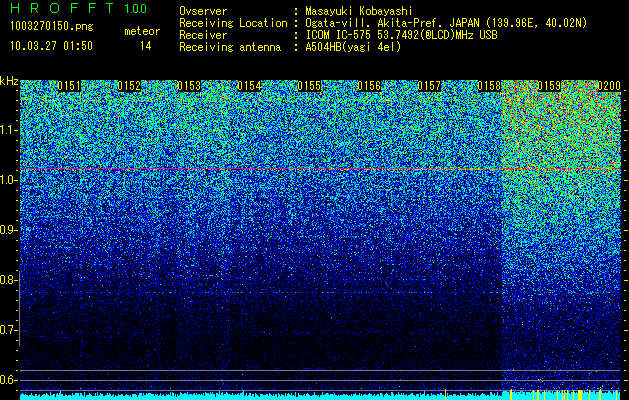Click the date stamp 10.03.27 01:50
The height and width of the screenshot is (400, 629).
[51, 46]
